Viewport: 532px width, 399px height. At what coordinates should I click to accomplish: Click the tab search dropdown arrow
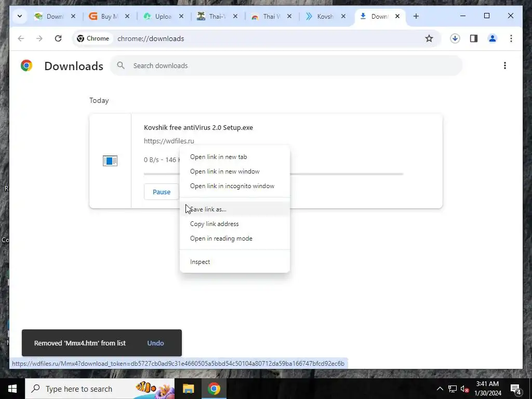20,16
